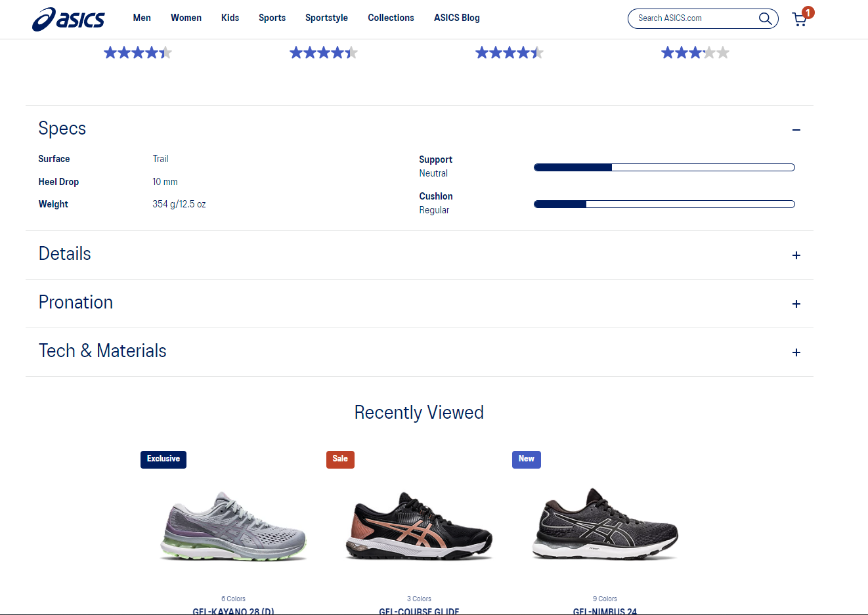Screen dimensions: 868x615
Task: Open the Women menu
Action: [x=186, y=18]
